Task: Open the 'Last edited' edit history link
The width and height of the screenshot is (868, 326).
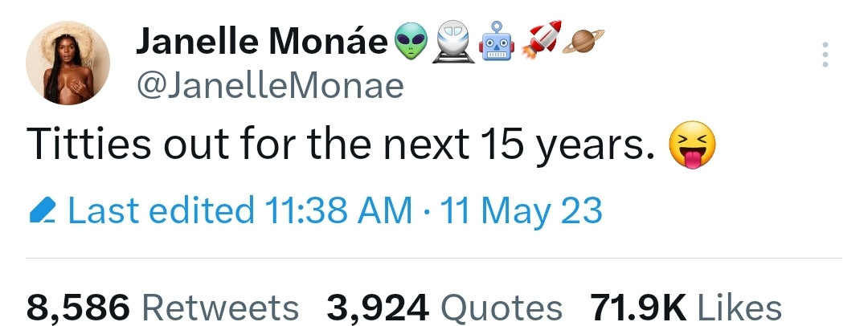Action: pyautogui.click(x=160, y=210)
